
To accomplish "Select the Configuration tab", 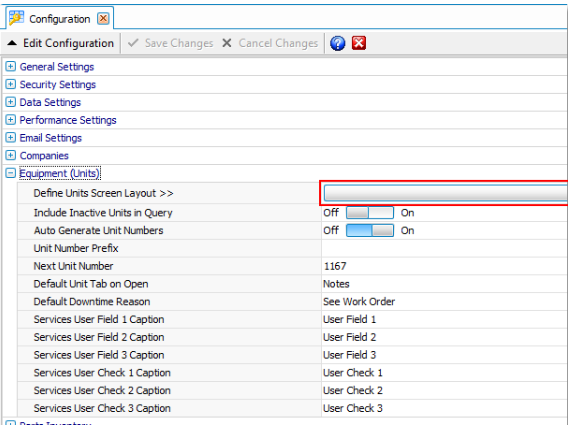I will (x=59, y=19).
